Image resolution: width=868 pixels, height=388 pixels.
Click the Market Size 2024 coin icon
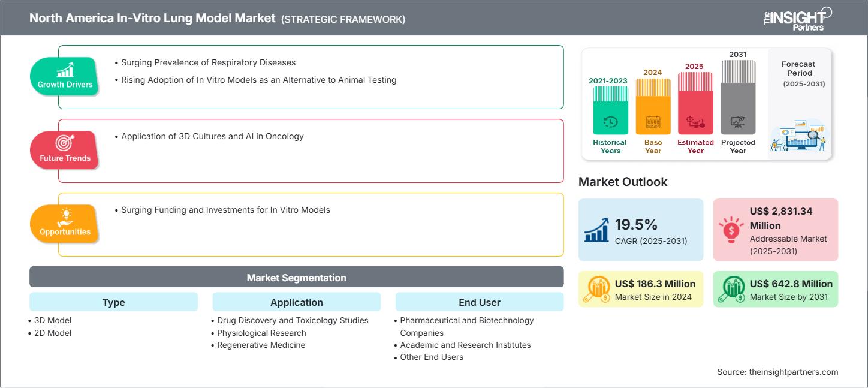597,289
